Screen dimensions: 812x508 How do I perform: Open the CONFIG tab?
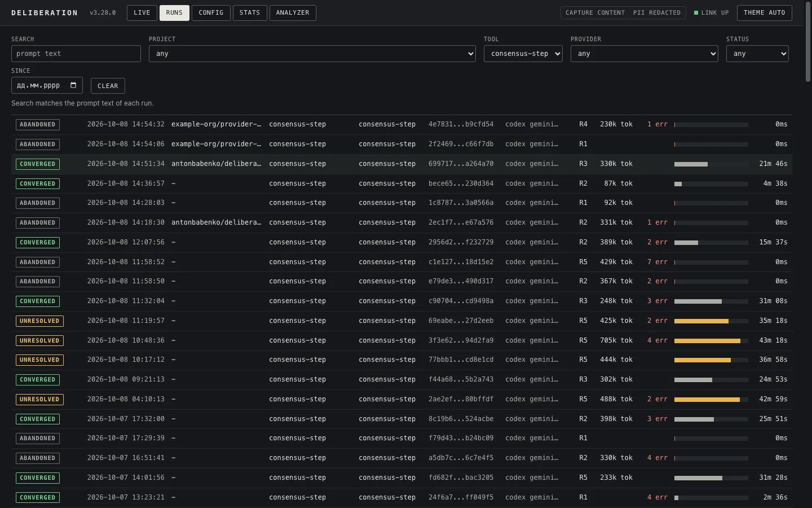coord(211,12)
